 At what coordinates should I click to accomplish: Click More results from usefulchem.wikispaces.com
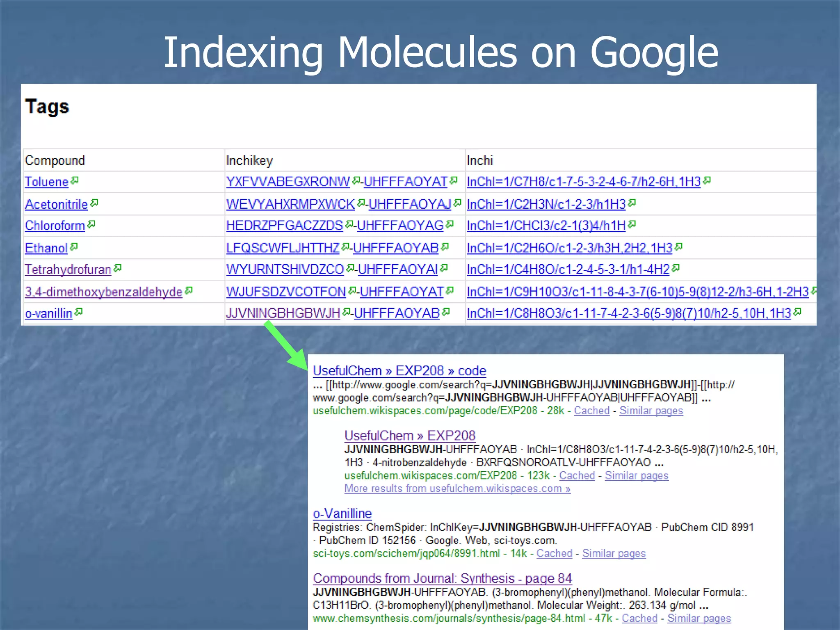click(x=457, y=488)
